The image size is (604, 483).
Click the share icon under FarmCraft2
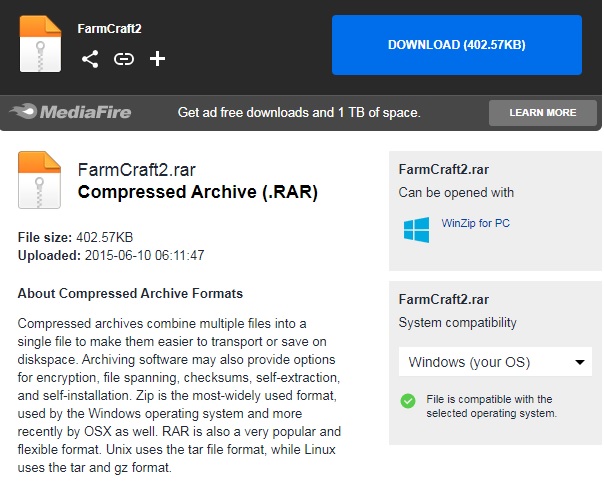pyautogui.click(x=90, y=59)
